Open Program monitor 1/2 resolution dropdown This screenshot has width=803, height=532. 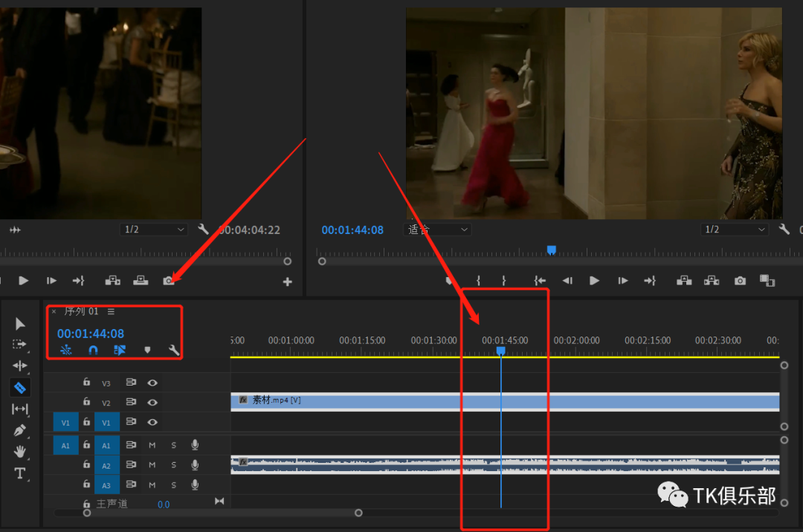point(734,229)
